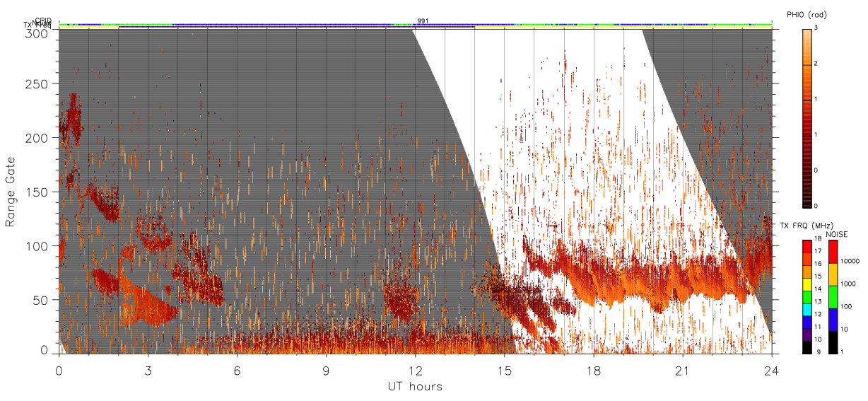Click NOISE legend value 100

pyautogui.click(x=846, y=306)
